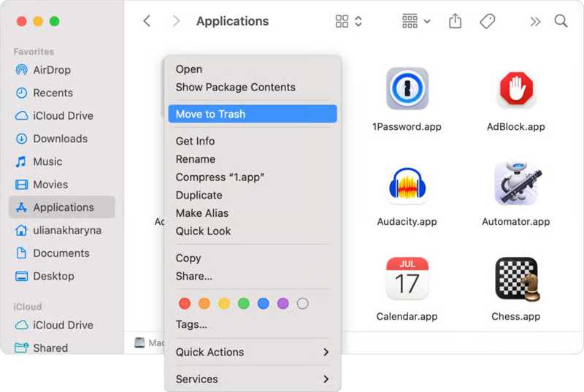This screenshot has height=392, width=584.
Task: Choose Quick Look
Action: 253,231
